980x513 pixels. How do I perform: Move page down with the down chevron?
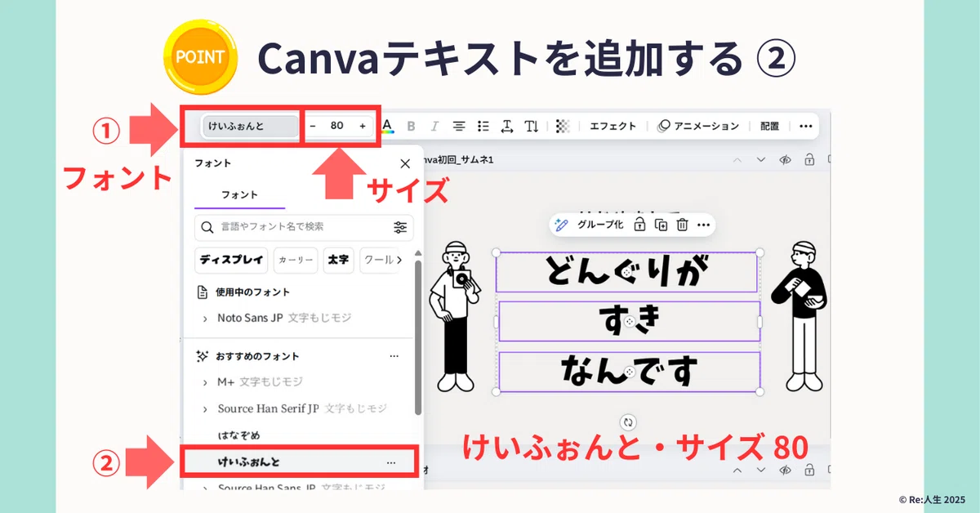[761, 160]
